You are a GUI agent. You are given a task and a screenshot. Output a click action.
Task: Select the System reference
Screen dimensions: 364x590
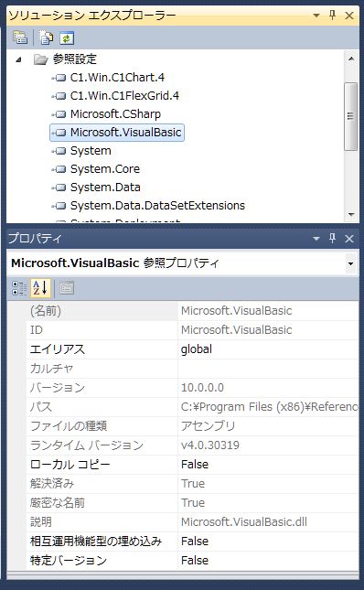[91, 151]
